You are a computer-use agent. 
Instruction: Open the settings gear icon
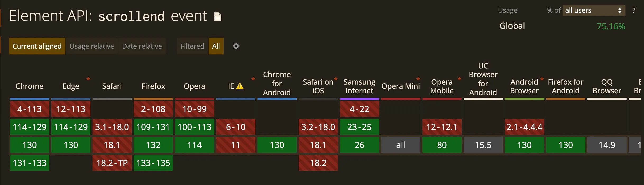click(236, 46)
